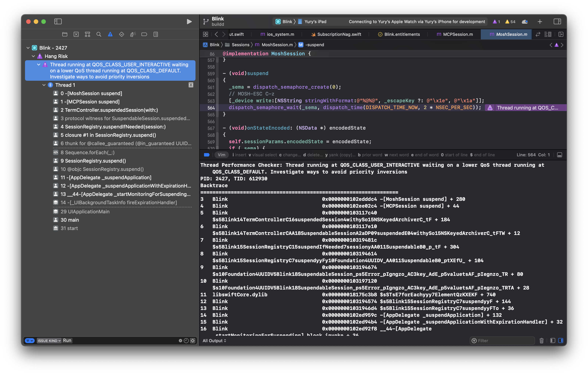Open the Library with plus button
The width and height of the screenshot is (588, 374).
pos(540,21)
